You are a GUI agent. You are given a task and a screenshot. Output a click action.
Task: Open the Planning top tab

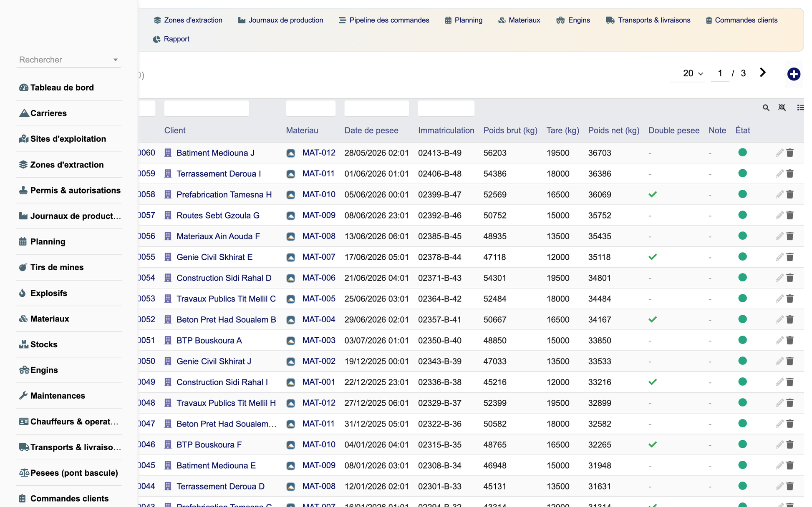click(464, 20)
